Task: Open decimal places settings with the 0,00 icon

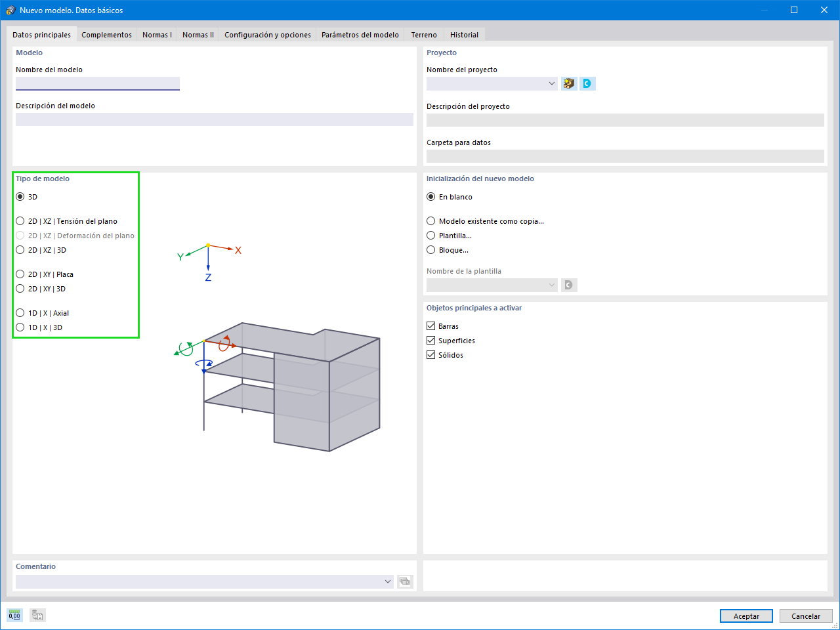Action: tap(14, 615)
